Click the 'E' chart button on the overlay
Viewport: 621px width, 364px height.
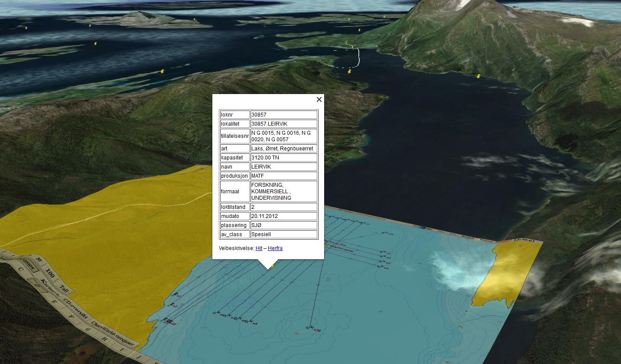point(54,302)
